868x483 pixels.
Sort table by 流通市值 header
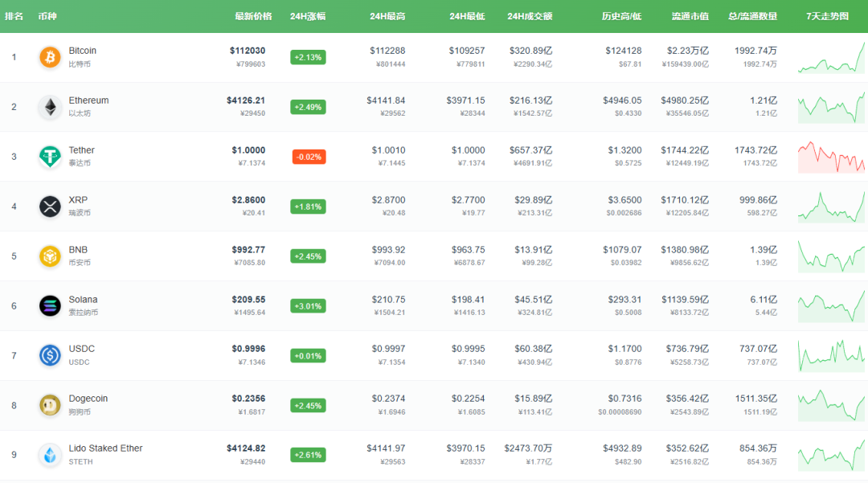click(x=690, y=16)
